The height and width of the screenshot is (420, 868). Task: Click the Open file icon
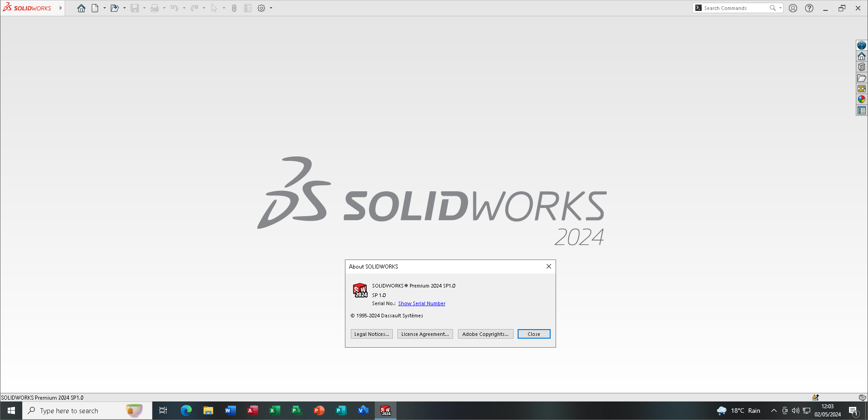point(114,8)
